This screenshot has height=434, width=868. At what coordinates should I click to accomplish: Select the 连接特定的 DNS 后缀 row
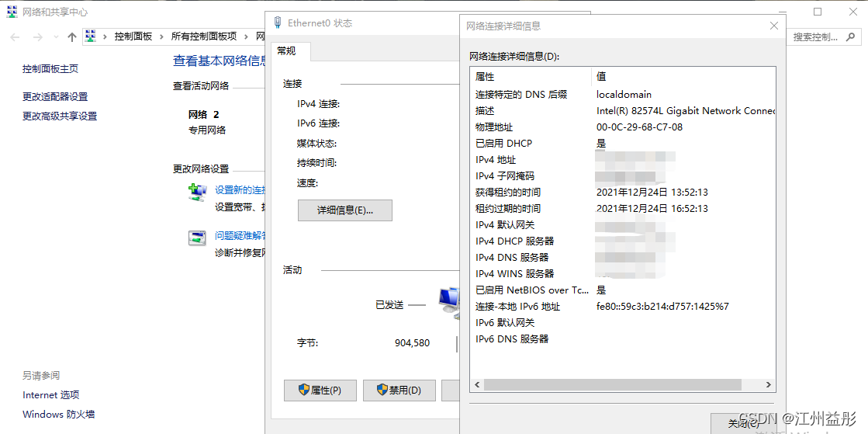pos(623,94)
